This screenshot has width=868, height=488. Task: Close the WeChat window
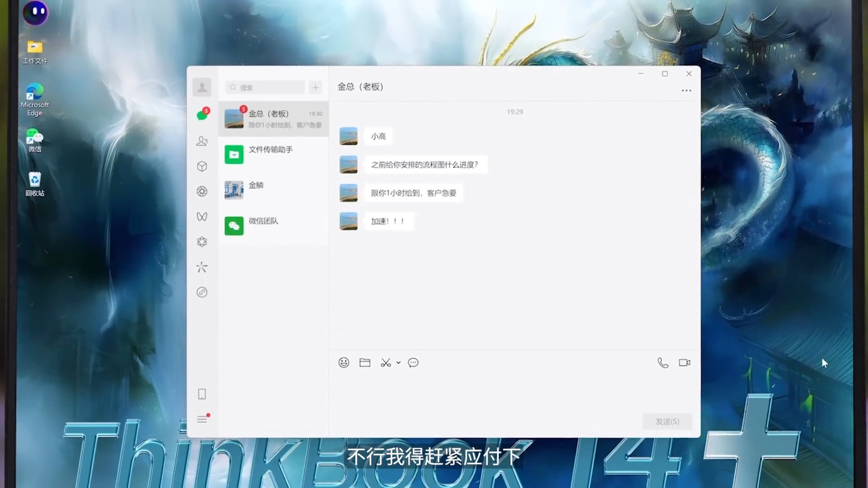[689, 74]
